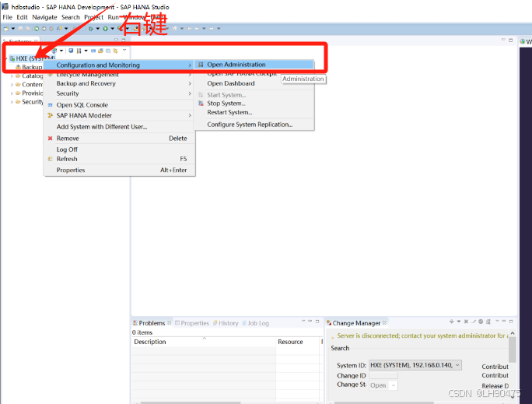Open the System ID combo box
The width and height of the screenshot is (532, 404).
tap(415, 365)
